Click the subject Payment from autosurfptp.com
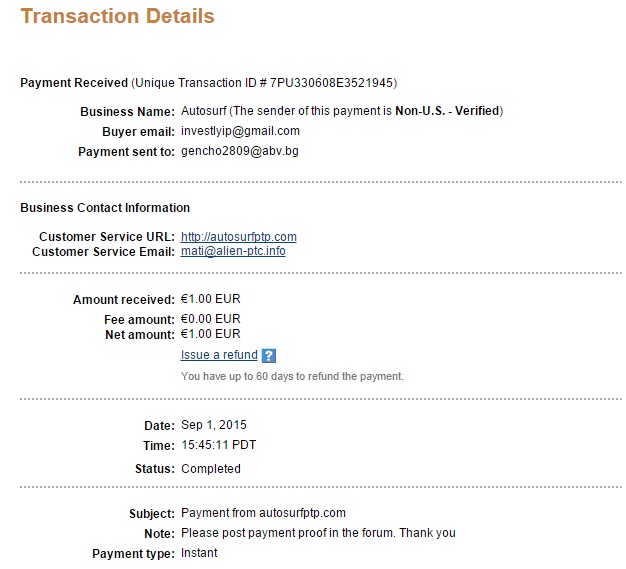 click(263, 513)
